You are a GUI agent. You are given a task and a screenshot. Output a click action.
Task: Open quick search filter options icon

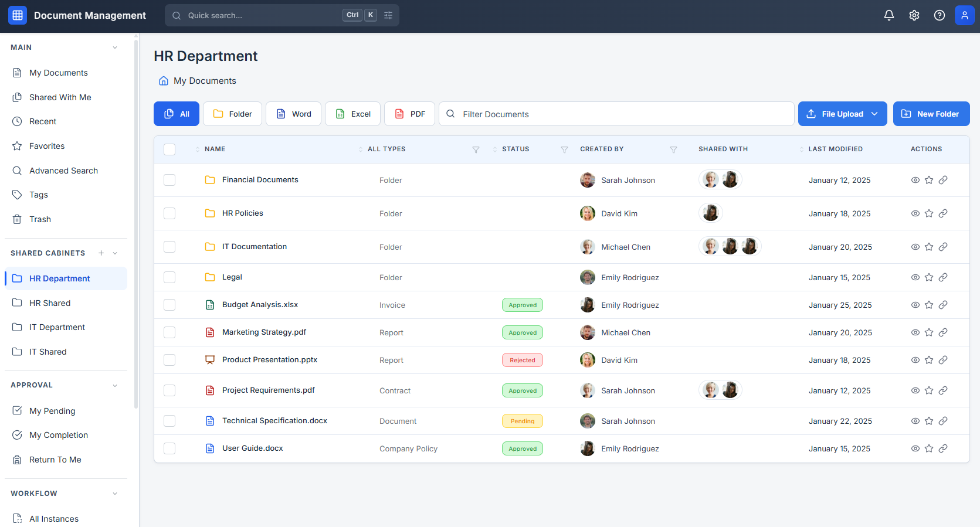pyautogui.click(x=388, y=15)
